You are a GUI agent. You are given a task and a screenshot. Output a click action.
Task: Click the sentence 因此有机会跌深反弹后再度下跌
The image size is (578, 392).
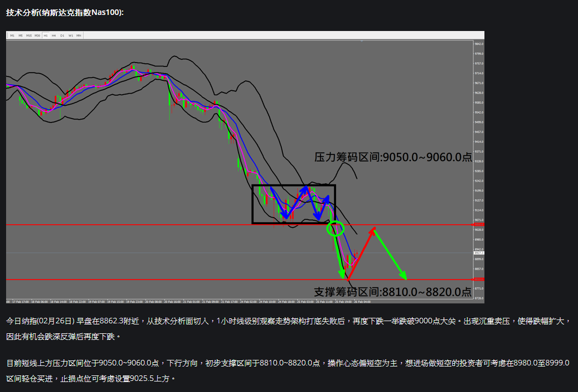click(64, 337)
